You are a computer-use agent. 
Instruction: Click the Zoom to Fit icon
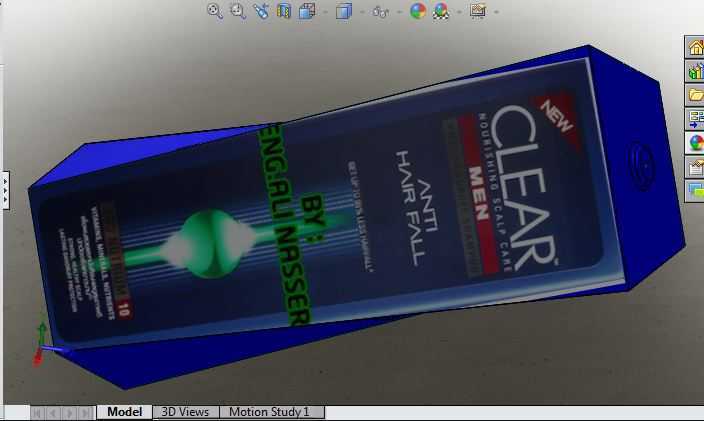click(215, 11)
